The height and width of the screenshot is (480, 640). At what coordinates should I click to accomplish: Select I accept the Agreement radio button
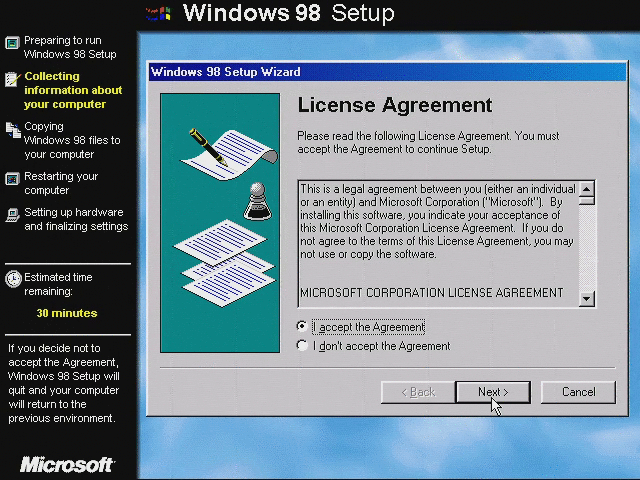click(302, 326)
